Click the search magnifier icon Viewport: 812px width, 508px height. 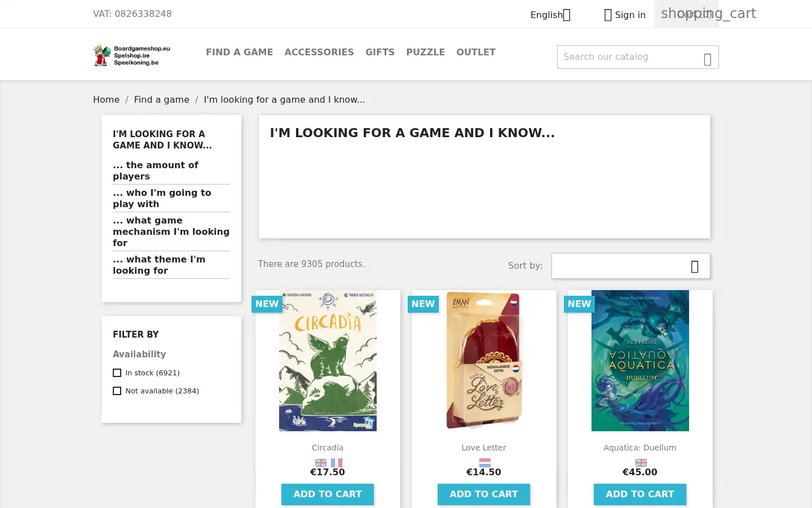(x=707, y=59)
